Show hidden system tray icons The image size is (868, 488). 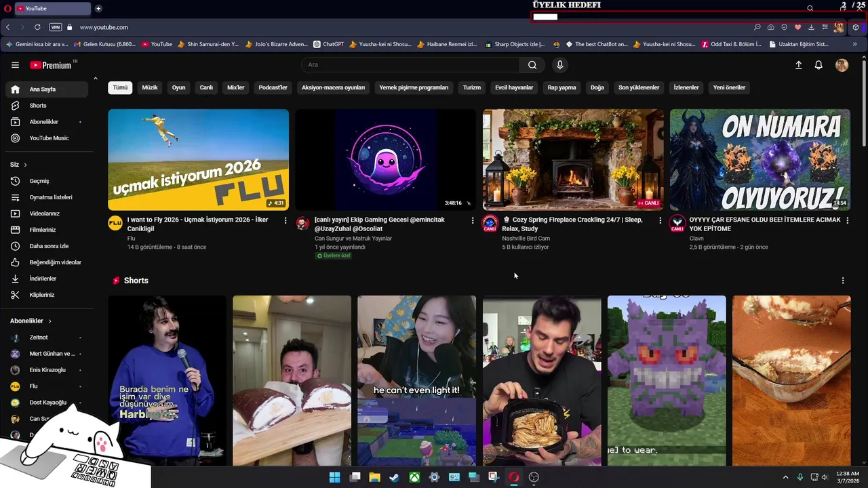tap(785, 477)
